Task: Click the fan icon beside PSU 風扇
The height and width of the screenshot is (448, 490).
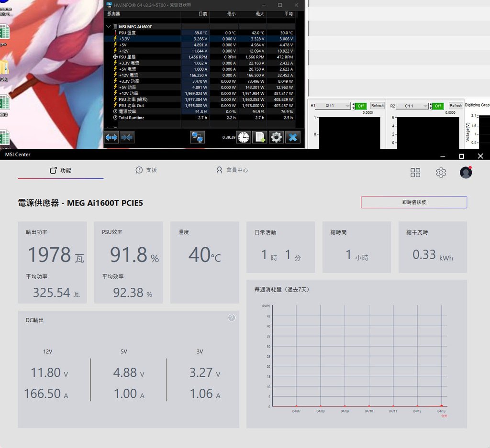Action: click(115, 57)
